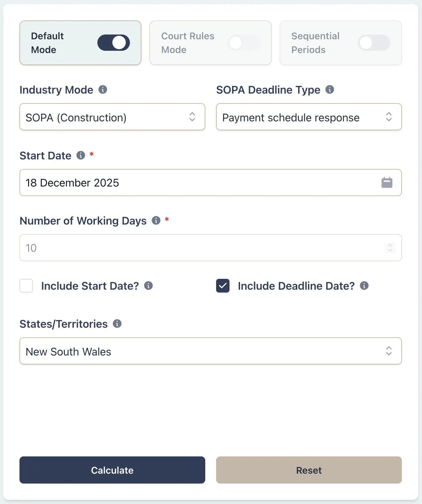Open the Industry Mode dropdown

click(112, 117)
